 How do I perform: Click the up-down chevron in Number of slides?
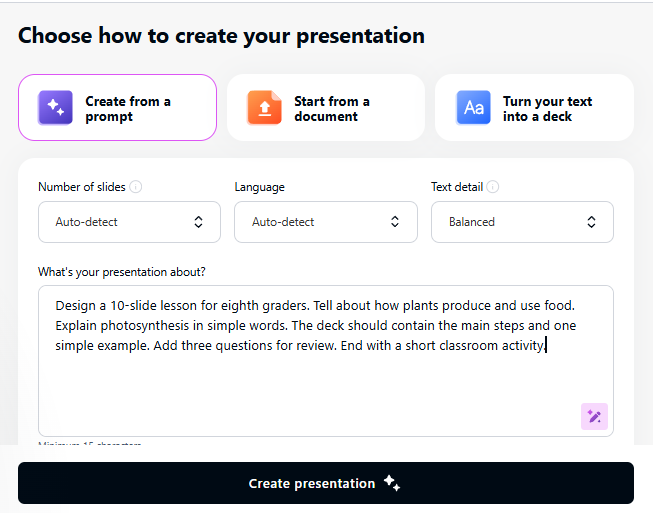(x=198, y=222)
